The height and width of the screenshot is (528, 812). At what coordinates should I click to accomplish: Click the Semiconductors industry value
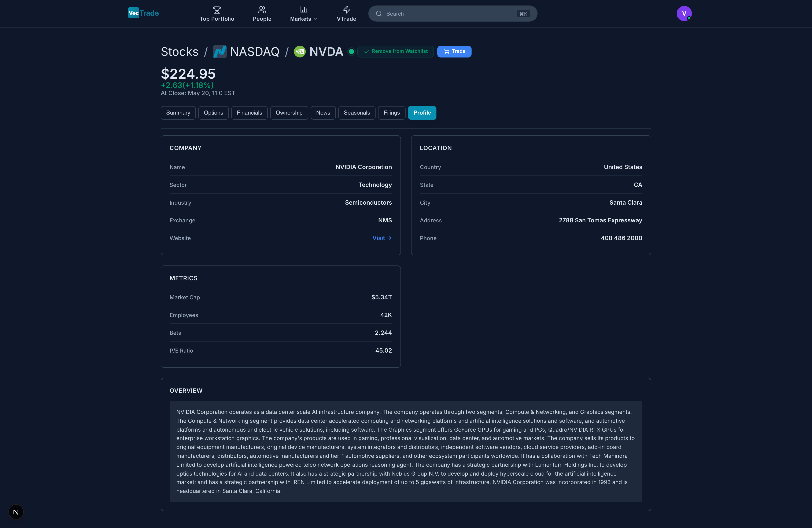[369, 203]
